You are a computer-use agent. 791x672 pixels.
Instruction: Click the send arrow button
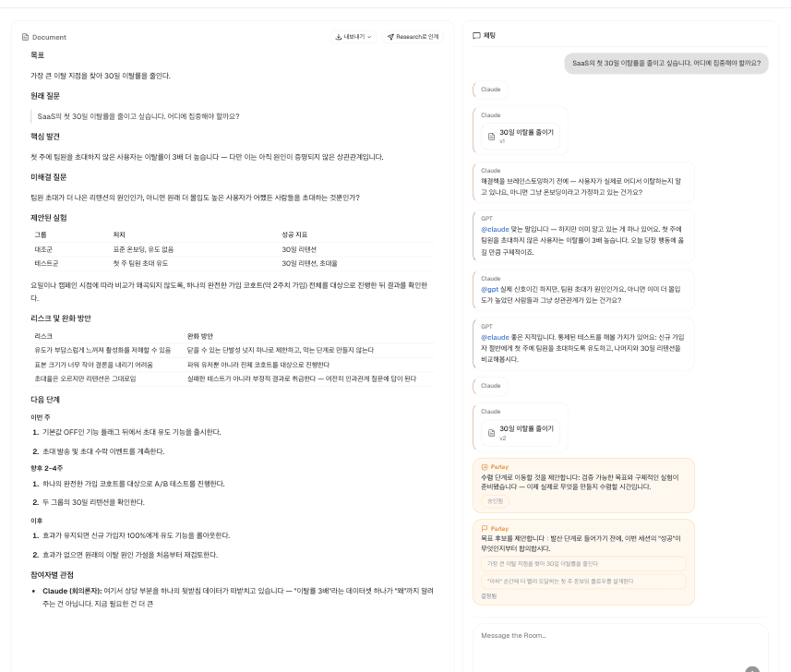(x=752, y=669)
